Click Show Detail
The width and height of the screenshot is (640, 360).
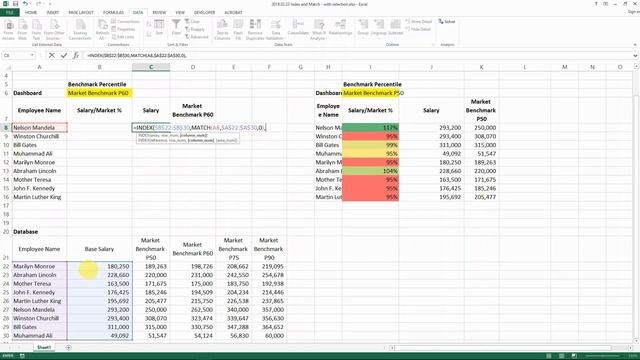pos(419,21)
